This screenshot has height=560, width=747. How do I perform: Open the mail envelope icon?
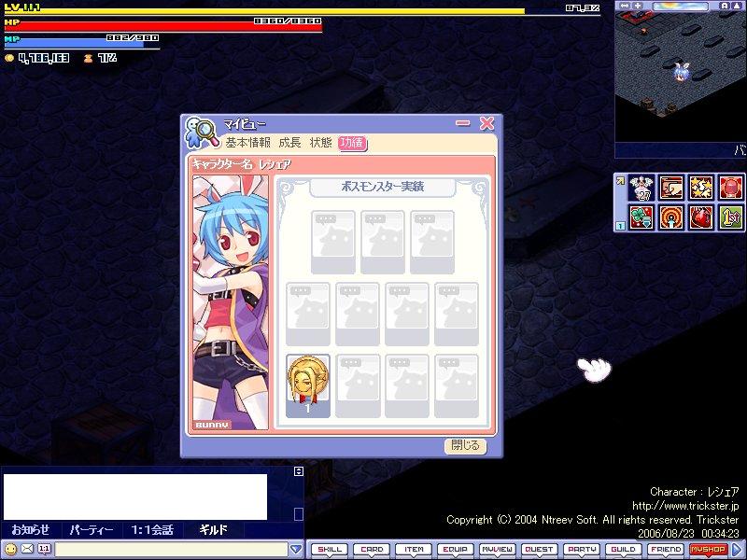pos(28,549)
